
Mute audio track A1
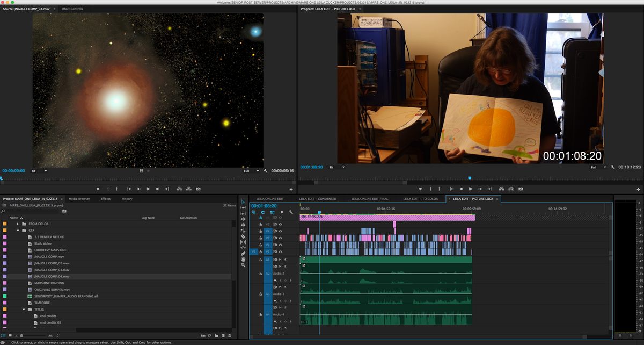click(280, 260)
